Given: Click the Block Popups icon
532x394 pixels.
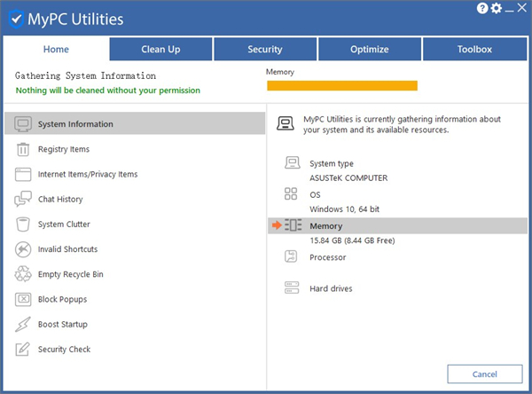Looking at the screenshot, I should click(x=23, y=300).
